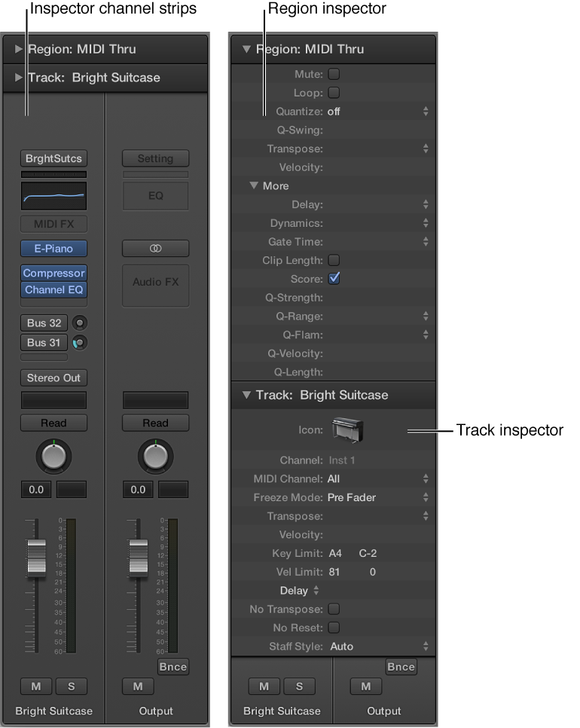This screenshot has height=728, width=580.
Task: Mute Output in left channel strip
Action: tap(138, 687)
